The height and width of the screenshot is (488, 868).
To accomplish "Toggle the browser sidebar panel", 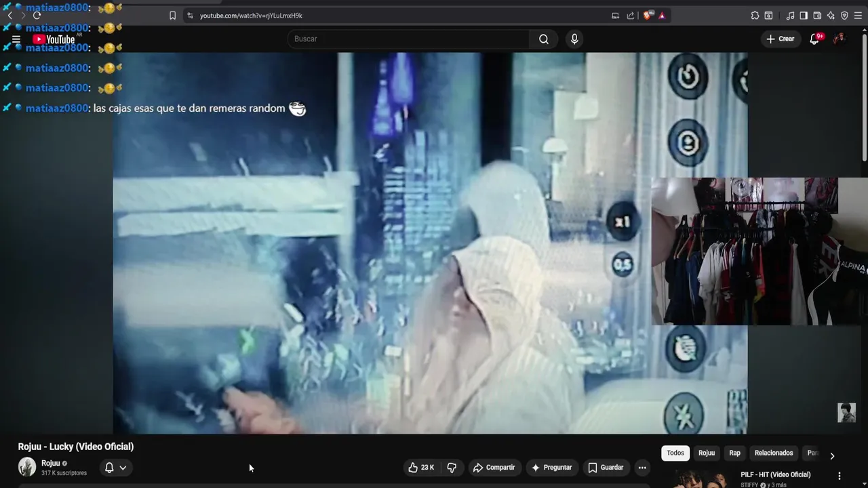I will (x=804, y=16).
